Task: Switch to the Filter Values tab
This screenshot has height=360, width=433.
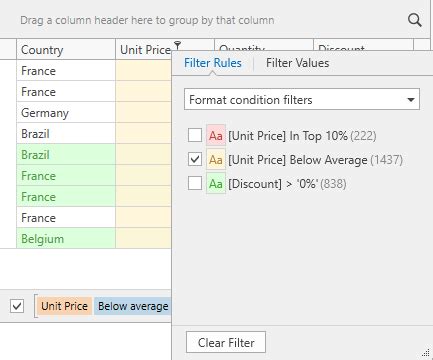Action: click(x=297, y=63)
